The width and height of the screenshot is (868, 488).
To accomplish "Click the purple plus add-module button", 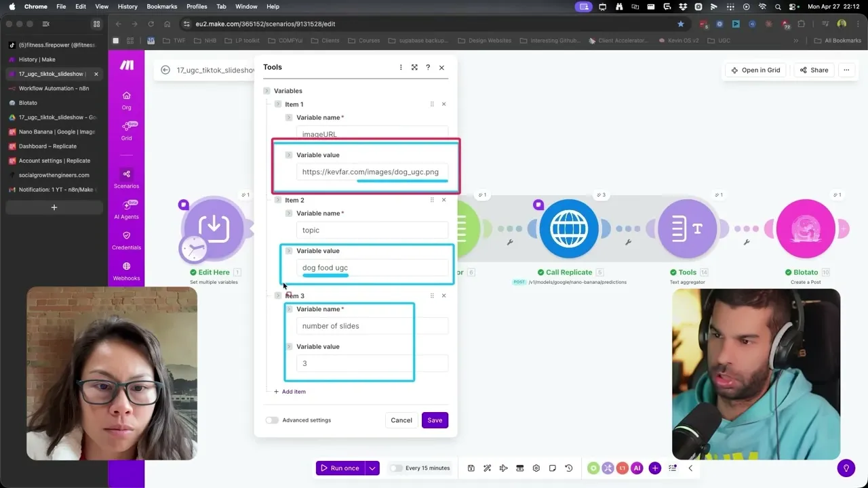I will click(x=655, y=468).
